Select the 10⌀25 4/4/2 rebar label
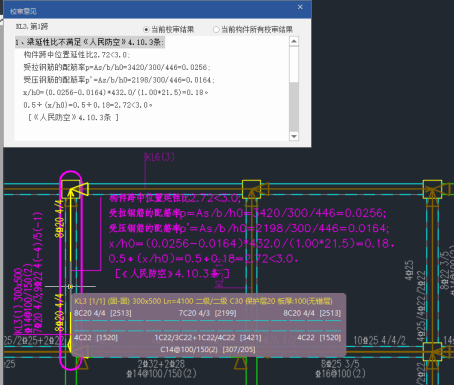This screenshot has width=454, height=385. tap(379, 340)
